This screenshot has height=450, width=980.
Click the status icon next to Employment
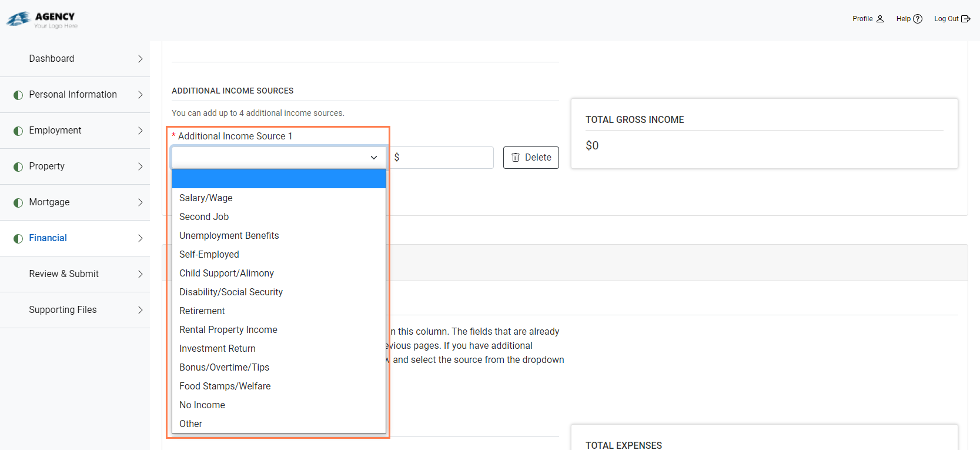pyautogui.click(x=18, y=131)
